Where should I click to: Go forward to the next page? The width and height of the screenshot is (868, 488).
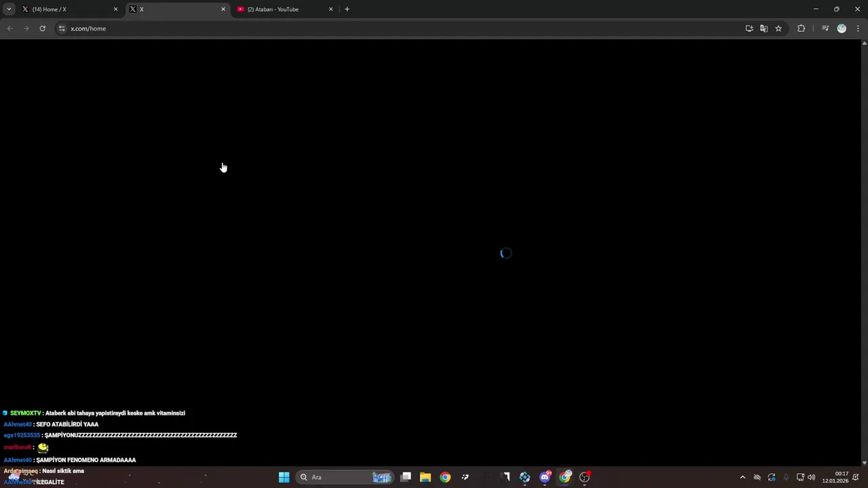tap(26, 28)
